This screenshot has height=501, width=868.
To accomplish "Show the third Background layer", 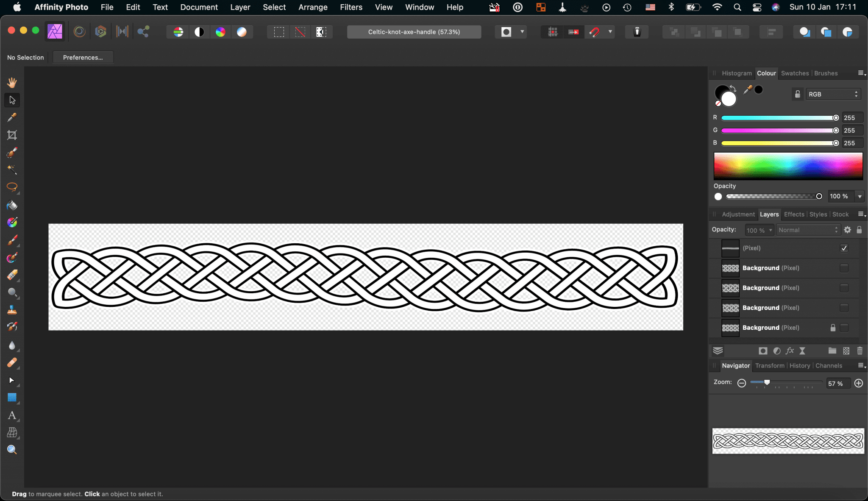I will pos(844,308).
